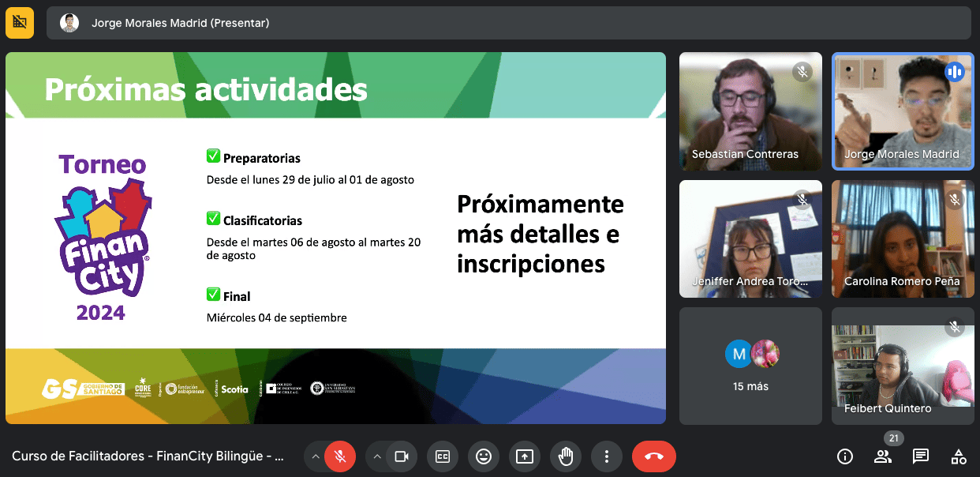Click the muted mic icon on Carolina Romero Peña
This screenshot has width=980, height=477.
955,200
